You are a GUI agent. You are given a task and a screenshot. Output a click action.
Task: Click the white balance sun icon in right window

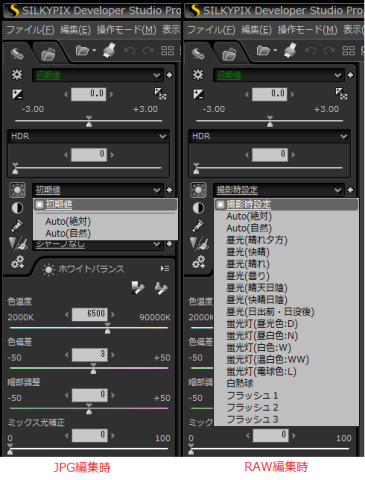pyautogui.click(x=199, y=190)
